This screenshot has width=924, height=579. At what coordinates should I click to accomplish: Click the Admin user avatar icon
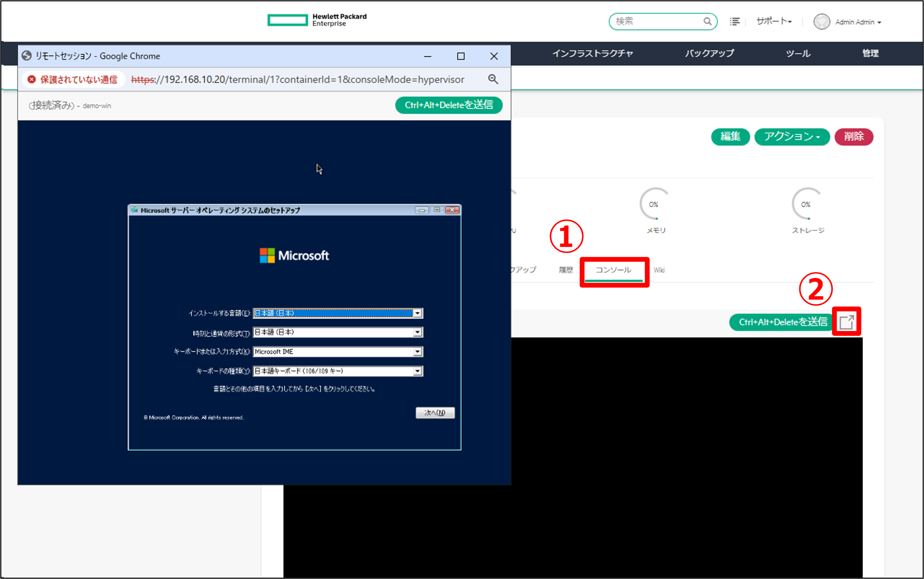coord(822,22)
